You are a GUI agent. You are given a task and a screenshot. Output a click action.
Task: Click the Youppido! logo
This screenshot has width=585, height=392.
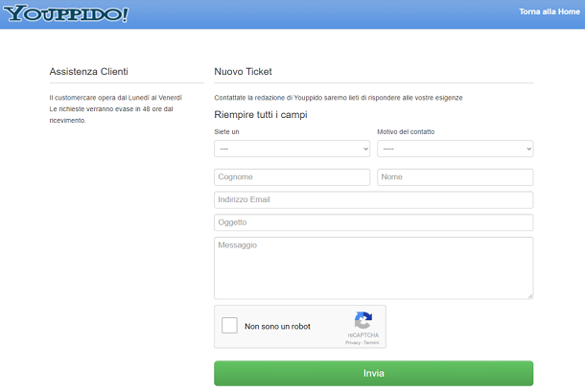click(x=66, y=13)
